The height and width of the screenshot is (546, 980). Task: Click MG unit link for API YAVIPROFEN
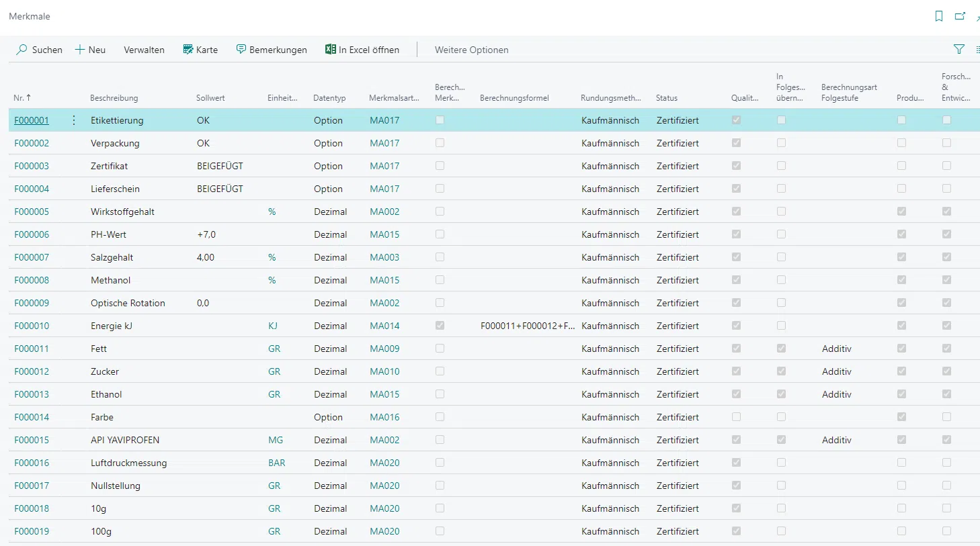276,440
